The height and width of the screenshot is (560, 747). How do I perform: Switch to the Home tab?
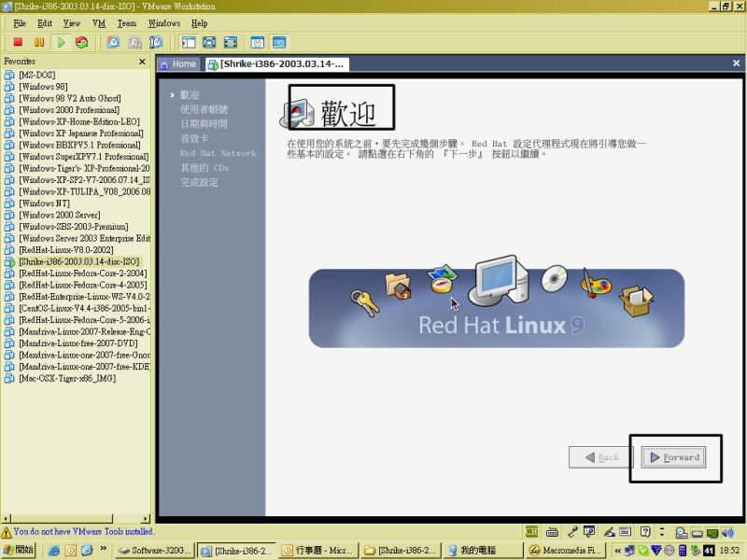(x=179, y=63)
